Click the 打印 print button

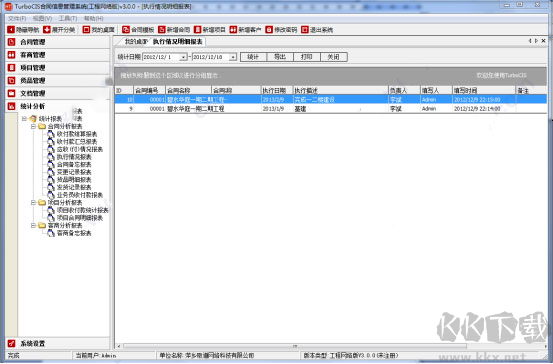[307, 57]
